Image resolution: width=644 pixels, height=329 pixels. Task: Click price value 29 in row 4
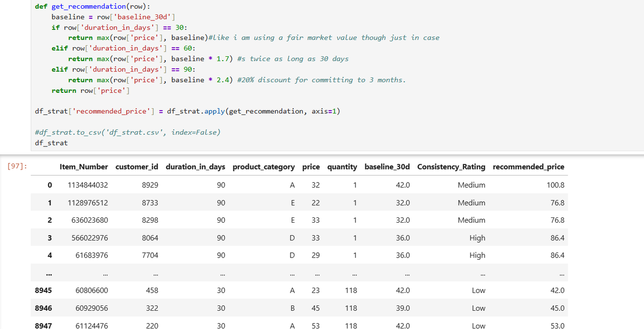pyautogui.click(x=315, y=255)
